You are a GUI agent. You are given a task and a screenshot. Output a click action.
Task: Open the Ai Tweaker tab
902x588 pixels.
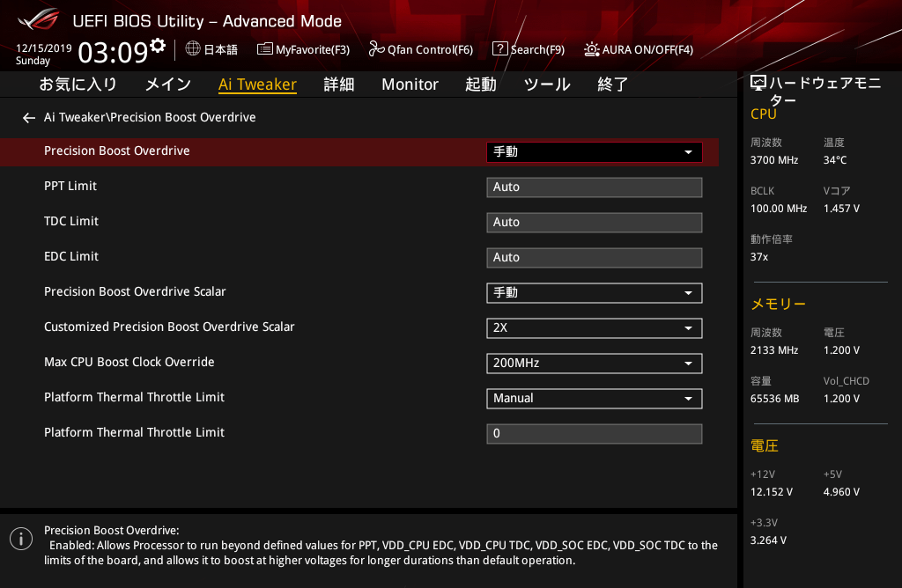(x=257, y=85)
